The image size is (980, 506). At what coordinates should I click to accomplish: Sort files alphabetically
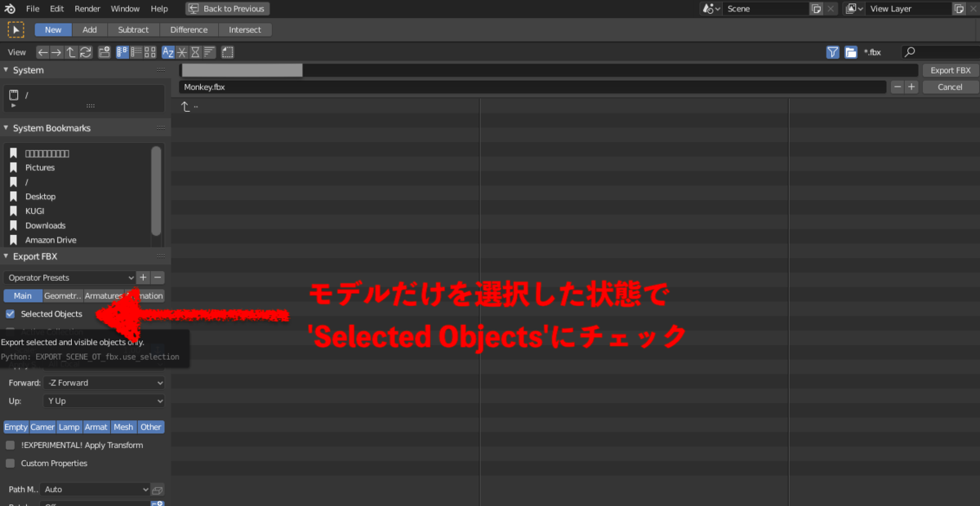[168, 52]
